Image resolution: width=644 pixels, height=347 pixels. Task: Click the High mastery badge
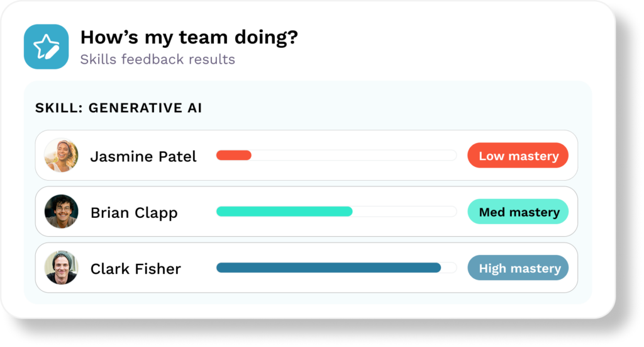[518, 268]
